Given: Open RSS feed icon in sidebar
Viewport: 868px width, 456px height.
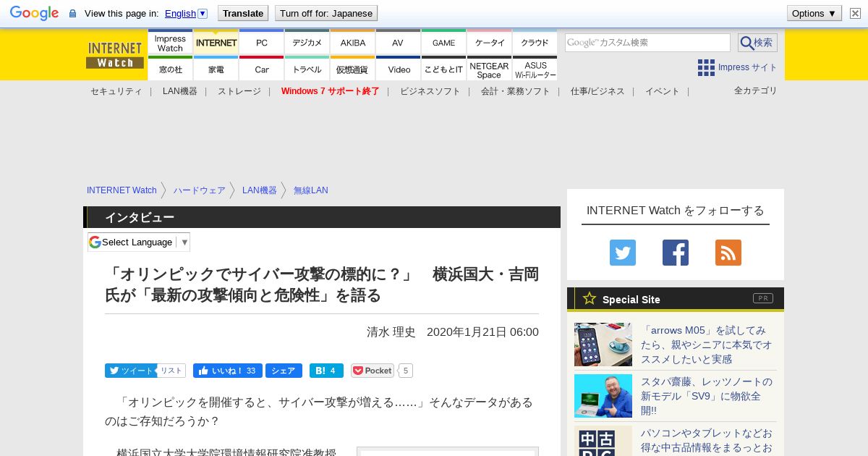Looking at the screenshot, I should pos(728,253).
